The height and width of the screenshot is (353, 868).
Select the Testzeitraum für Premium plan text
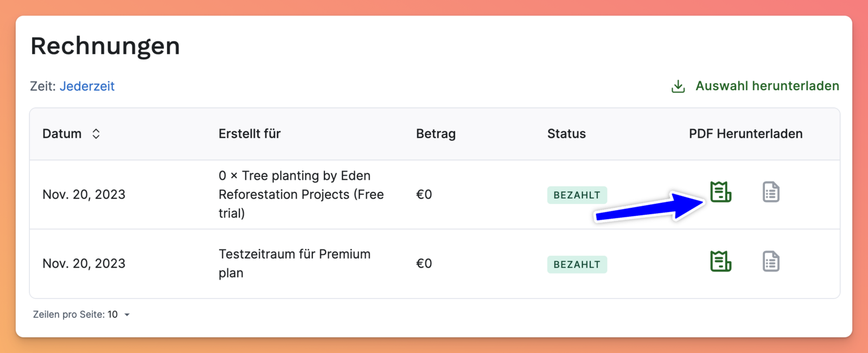pyautogui.click(x=295, y=263)
